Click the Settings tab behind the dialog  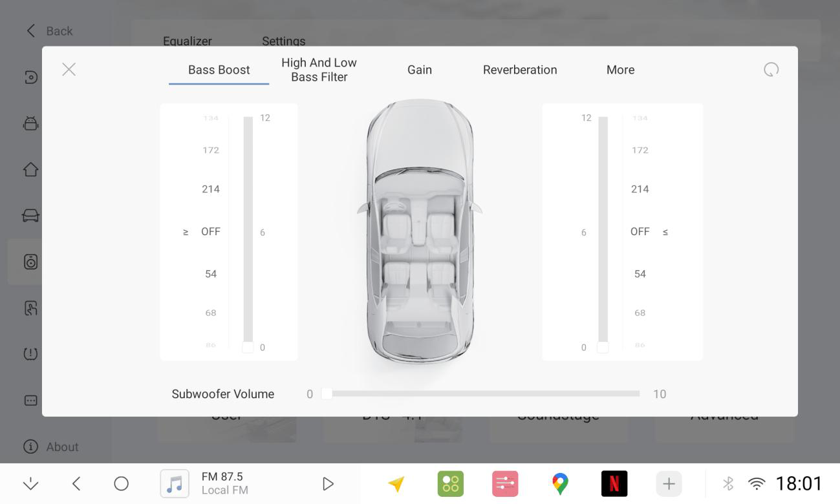tap(283, 41)
